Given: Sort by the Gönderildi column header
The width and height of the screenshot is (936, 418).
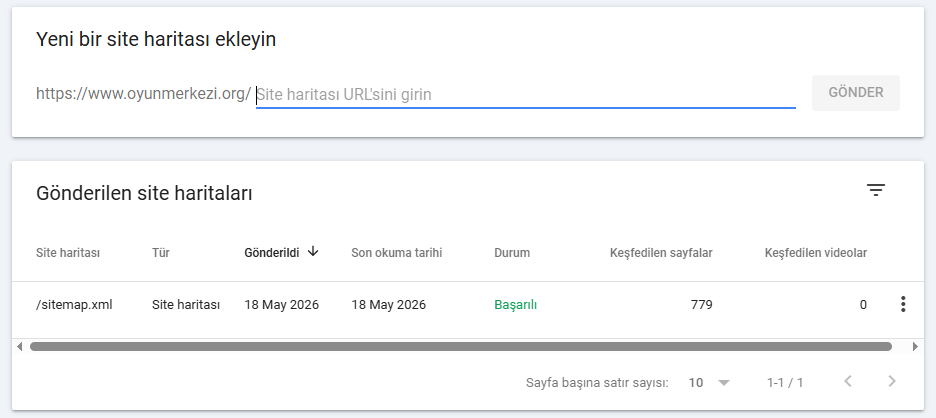Looking at the screenshot, I should click(272, 253).
